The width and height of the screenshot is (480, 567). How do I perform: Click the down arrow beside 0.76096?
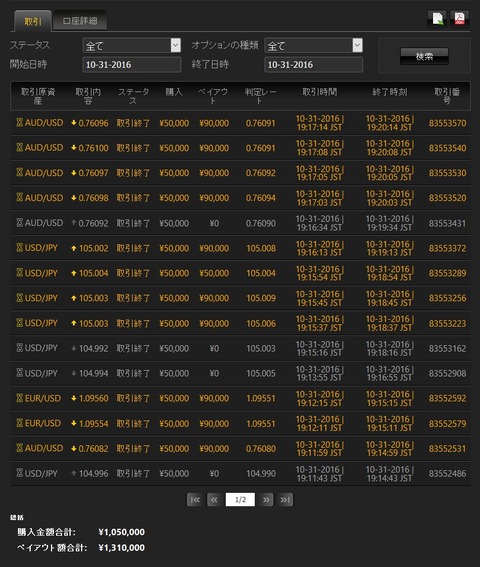74,123
